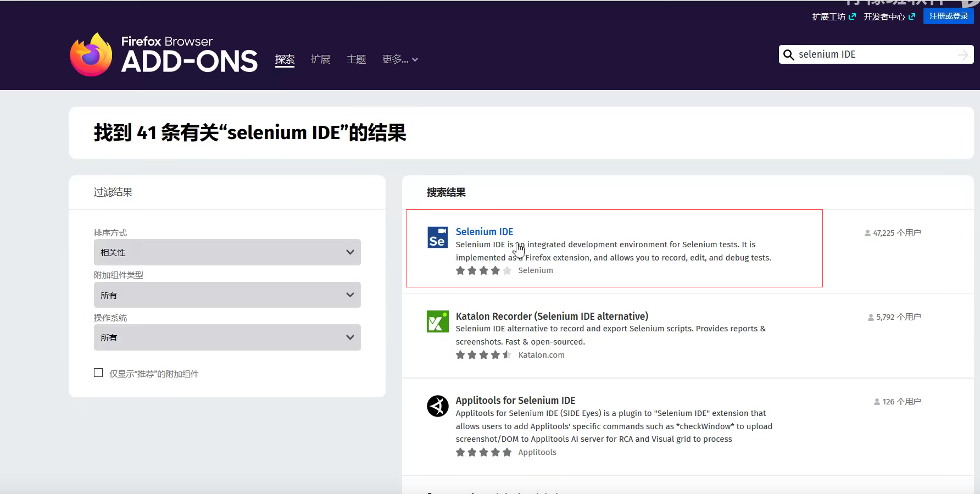Viewport: 980px width, 494px height.
Task: Go to the 扩展 tab
Action: 320,59
